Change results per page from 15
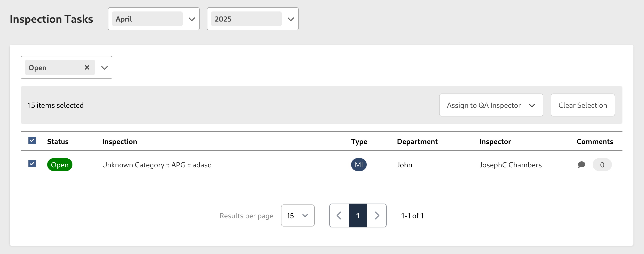The image size is (644, 254). pyautogui.click(x=297, y=215)
